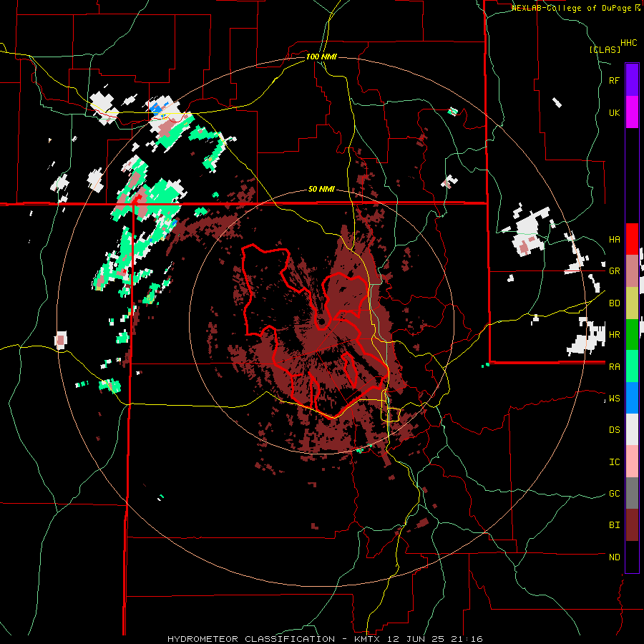Click the HYDROMETEOR CLASSIFICATION title text

coord(251,639)
